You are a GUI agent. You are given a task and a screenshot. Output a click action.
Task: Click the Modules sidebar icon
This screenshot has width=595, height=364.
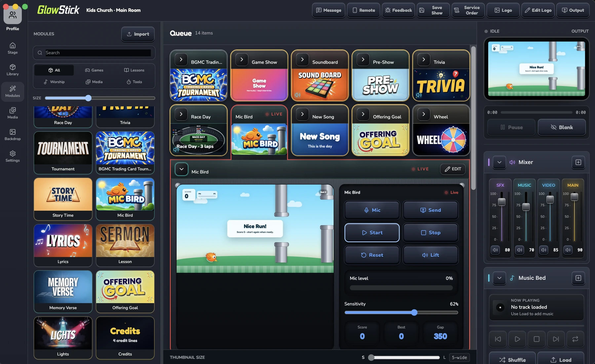pyautogui.click(x=13, y=92)
